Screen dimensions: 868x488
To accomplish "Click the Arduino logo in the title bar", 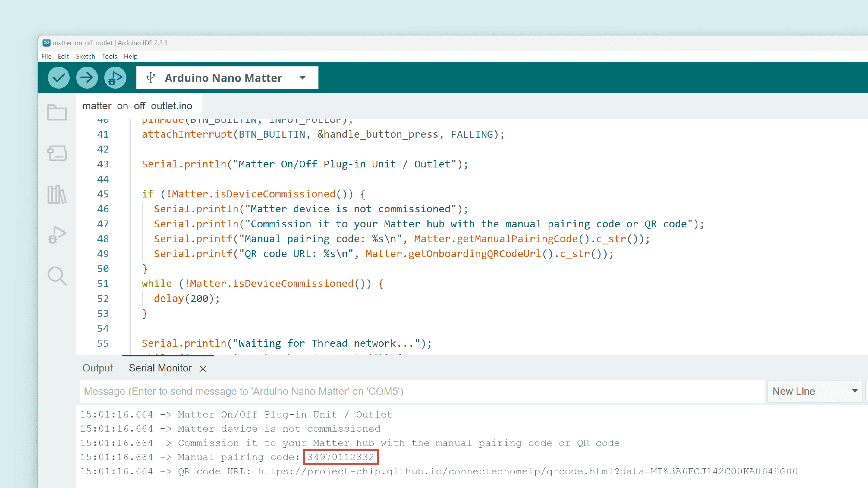I will 46,43.
